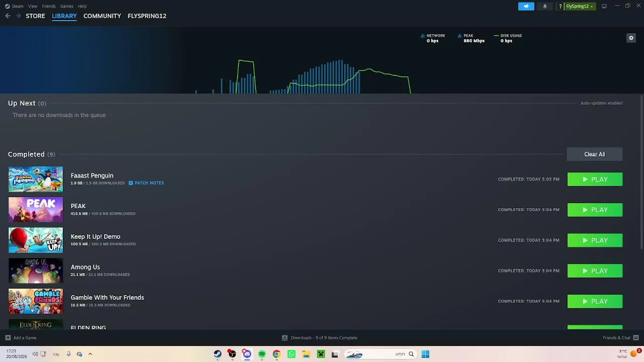Image resolution: width=644 pixels, height=362 pixels.
Task: Open Faaast Penguin PATCH NOTES link
Action: [x=146, y=183]
